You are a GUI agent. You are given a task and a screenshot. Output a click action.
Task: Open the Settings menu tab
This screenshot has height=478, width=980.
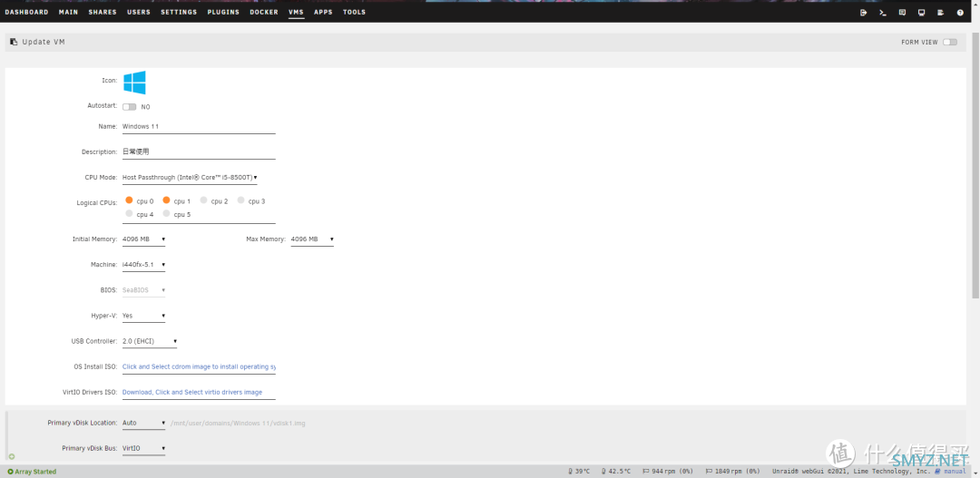(179, 13)
